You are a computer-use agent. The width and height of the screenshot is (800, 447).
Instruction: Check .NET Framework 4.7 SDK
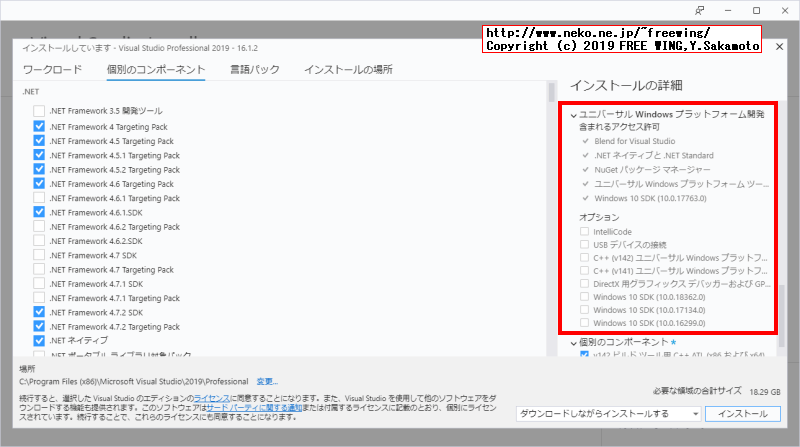coord(39,255)
